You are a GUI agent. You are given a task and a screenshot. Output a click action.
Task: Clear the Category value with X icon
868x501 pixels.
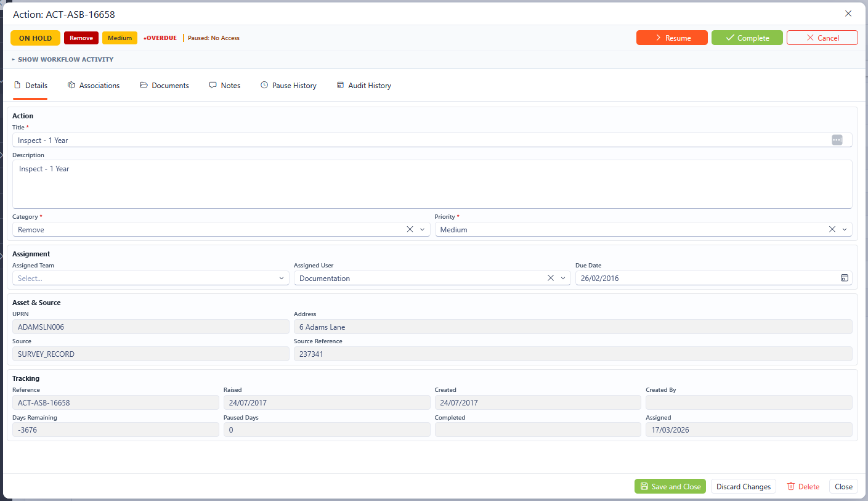point(410,229)
